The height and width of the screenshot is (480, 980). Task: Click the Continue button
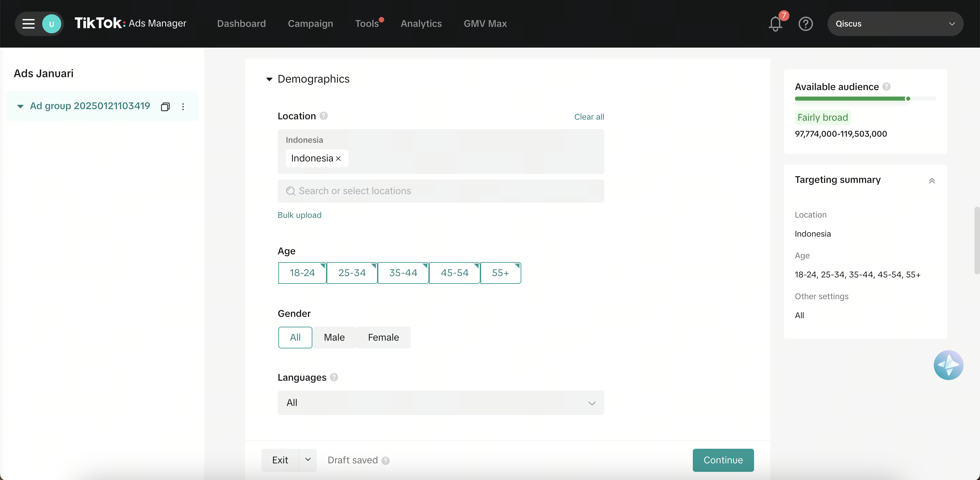coord(723,460)
